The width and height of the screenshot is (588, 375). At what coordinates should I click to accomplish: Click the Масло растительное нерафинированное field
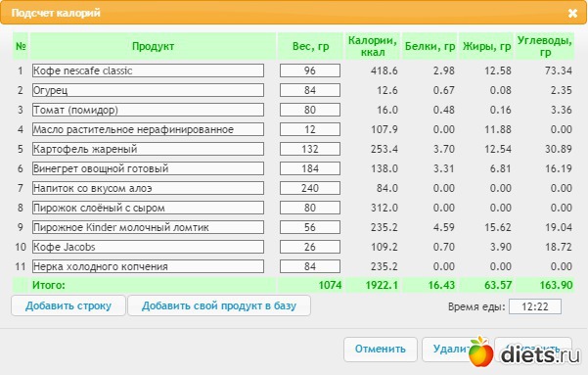point(148,129)
